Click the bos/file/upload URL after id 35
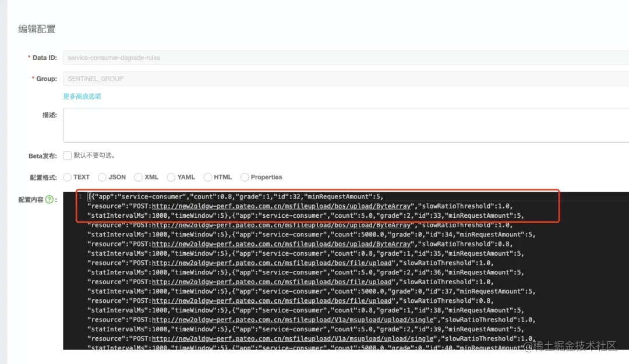Image resolution: width=629 pixels, height=364 pixels. coord(272,263)
